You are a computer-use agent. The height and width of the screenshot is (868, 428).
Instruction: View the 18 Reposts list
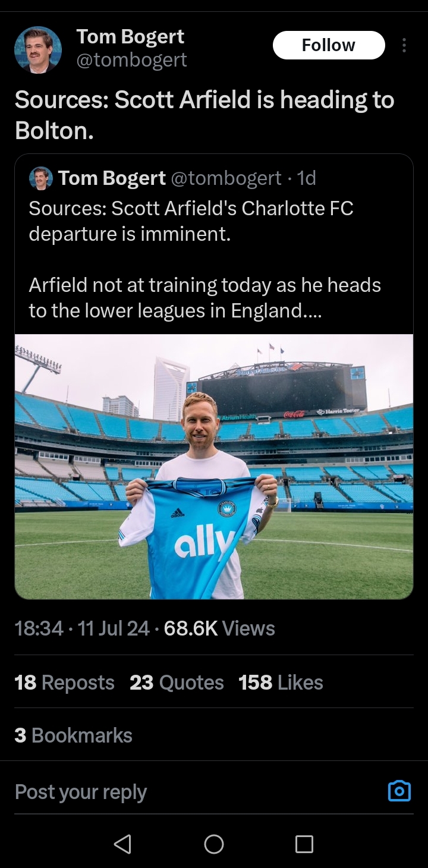(64, 682)
